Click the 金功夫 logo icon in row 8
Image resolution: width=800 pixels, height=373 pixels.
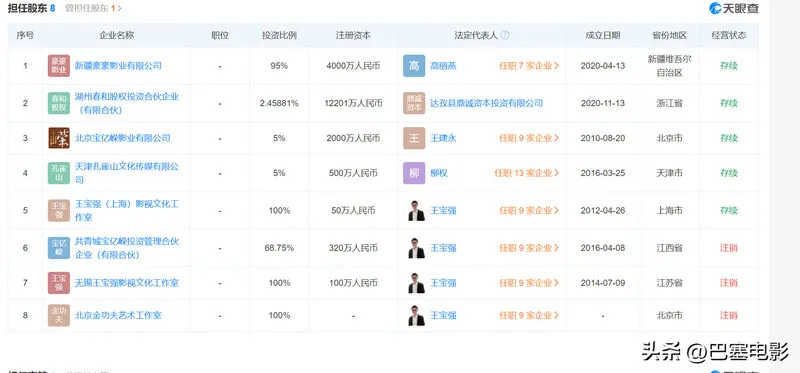click(59, 315)
